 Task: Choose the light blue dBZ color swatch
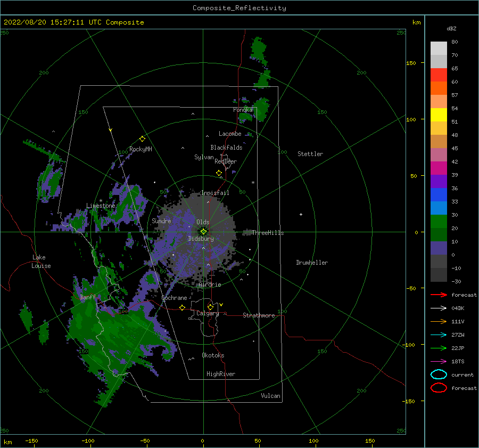439,208
